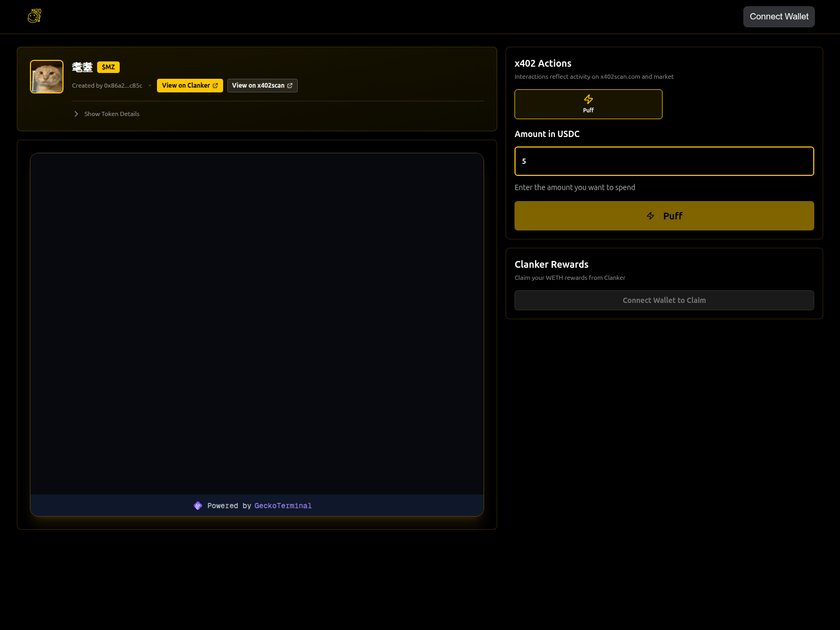Click the Clanker Rewards heading
The height and width of the screenshot is (630, 840).
click(x=551, y=265)
